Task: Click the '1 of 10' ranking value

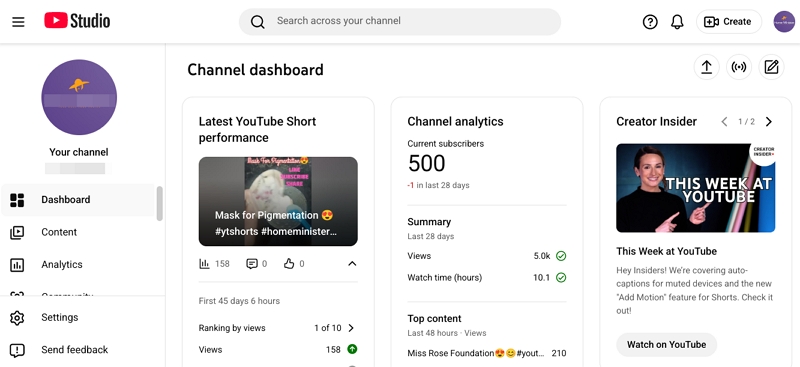Action: 328,328
